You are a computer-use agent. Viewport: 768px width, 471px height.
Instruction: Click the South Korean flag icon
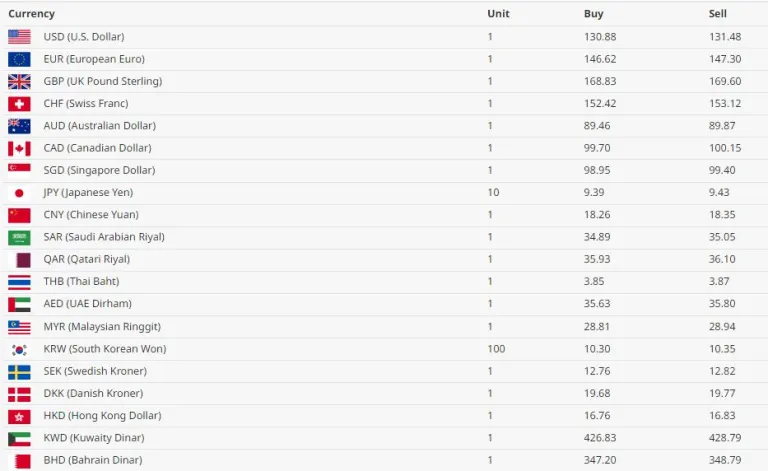[19, 349]
